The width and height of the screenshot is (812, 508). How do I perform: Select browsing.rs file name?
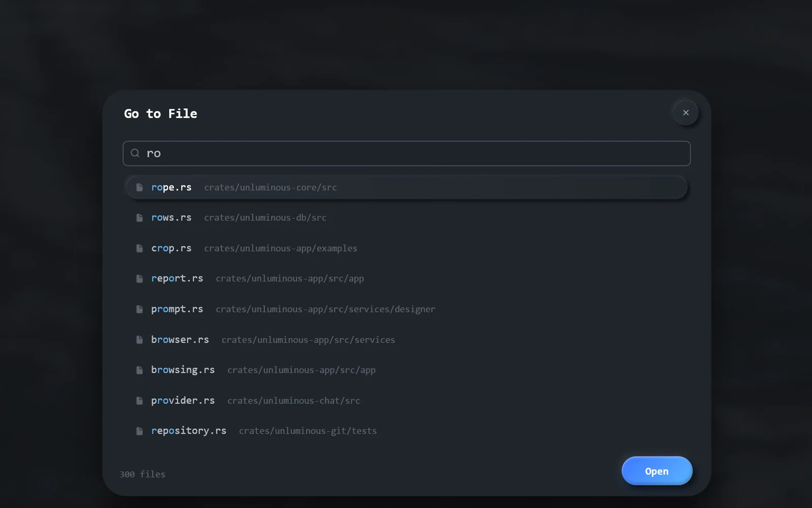(183, 370)
